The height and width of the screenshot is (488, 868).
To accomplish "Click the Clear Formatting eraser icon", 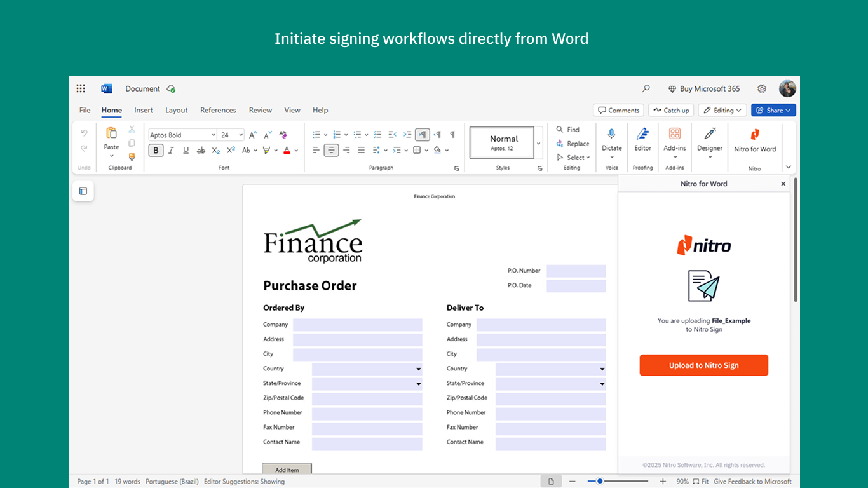I will pos(283,135).
